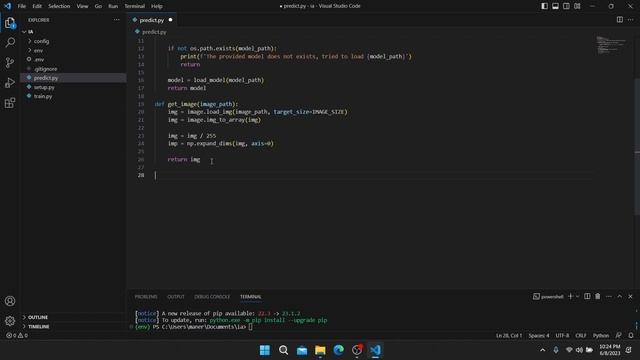Open the Windows Start button
This screenshot has width=640, height=360.
pyautogui.click(x=264, y=350)
